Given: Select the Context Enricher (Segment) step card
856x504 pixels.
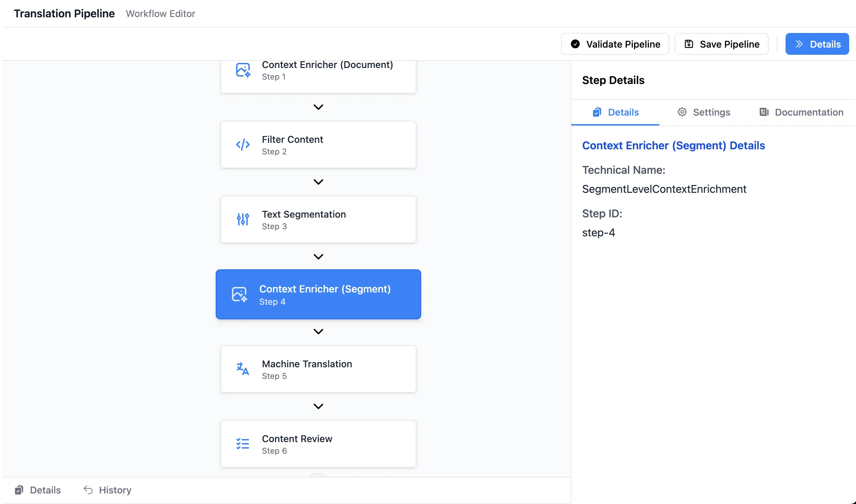Looking at the screenshot, I should point(318,294).
